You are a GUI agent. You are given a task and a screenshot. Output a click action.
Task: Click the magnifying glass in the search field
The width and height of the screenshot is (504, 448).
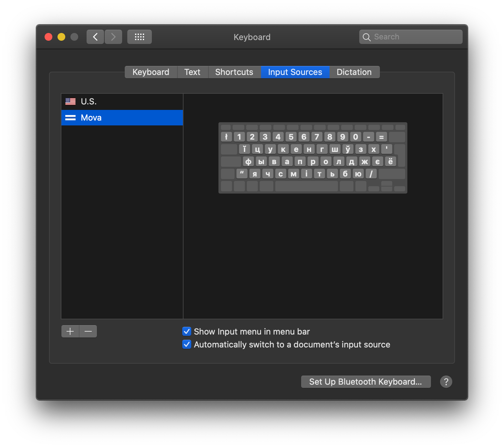pos(367,37)
